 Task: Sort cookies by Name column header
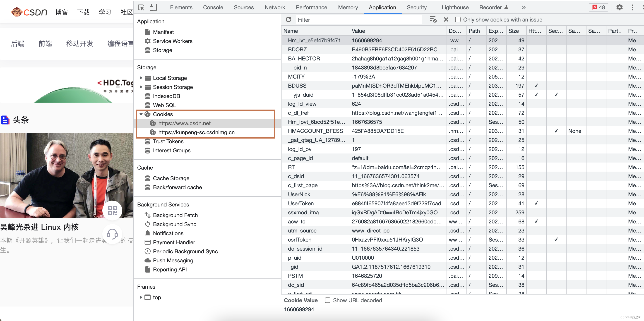click(315, 31)
